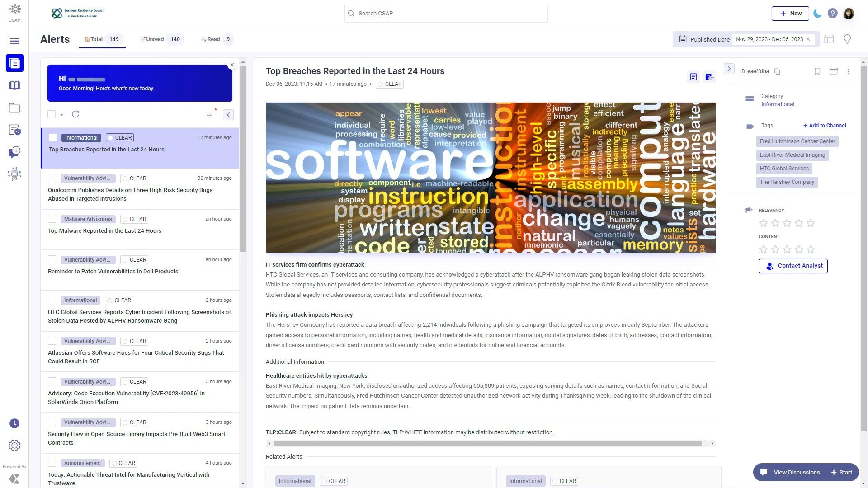Collapse the right details panel chevron
The height and width of the screenshot is (488, 868).
coord(729,69)
